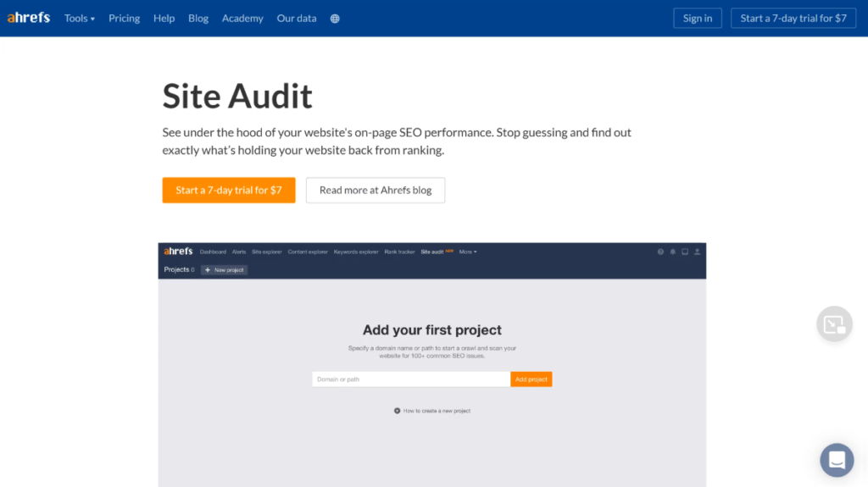Select Alerts in embedded app navigation
The image size is (868, 487).
pyautogui.click(x=238, y=252)
